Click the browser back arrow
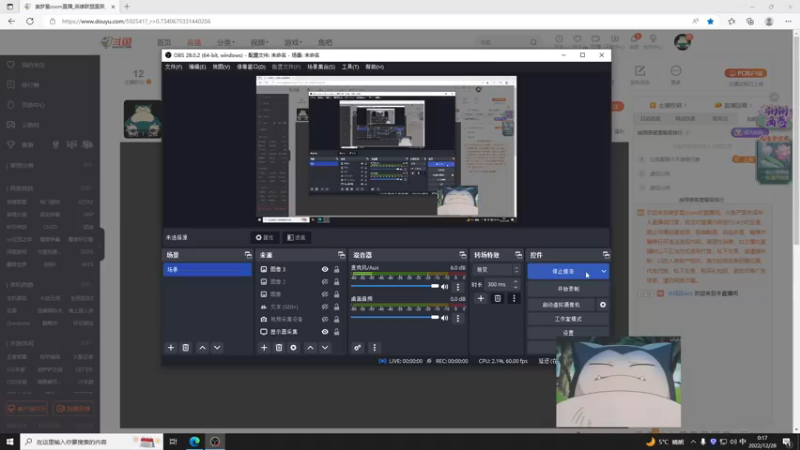Image resolution: width=800 pixels, height=450 pixels. coord(11,21)
